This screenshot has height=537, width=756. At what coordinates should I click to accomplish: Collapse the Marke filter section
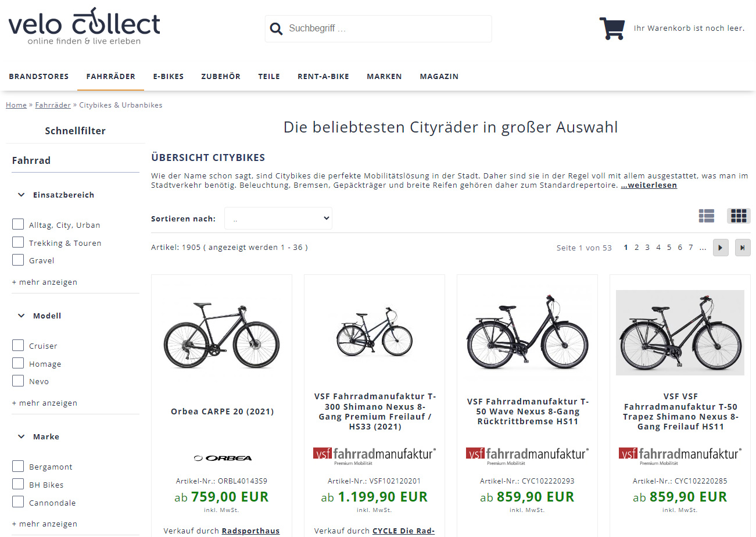22,436
